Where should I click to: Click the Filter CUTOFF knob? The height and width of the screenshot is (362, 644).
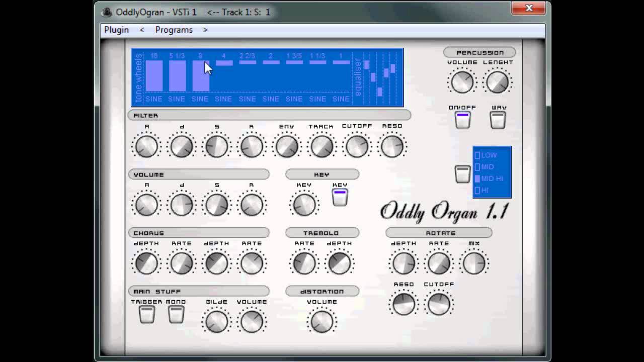357,146
